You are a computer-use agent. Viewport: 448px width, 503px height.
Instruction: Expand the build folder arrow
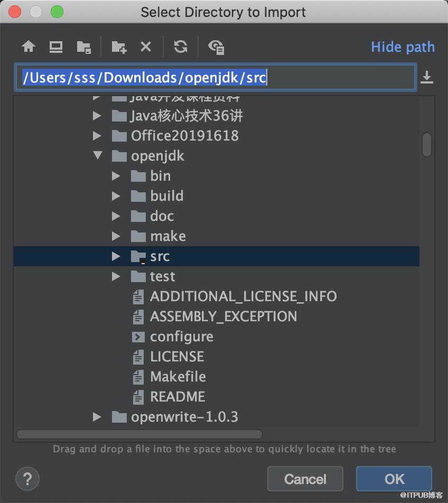tap(116, 196)
